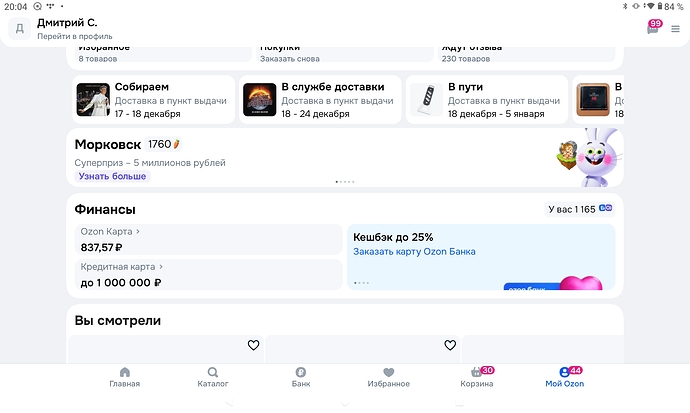The image size is (690, 413).
Task: Open Избранное 8 товаров card
Action: tap(162, 54)
